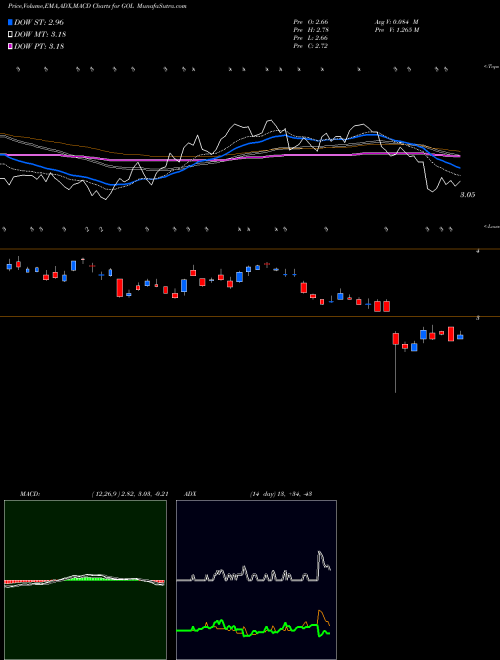Viewport: 500px width, 660px height.
Task: Select the 'DOW ST: 2.96' legend text
Action: (39, 22)
